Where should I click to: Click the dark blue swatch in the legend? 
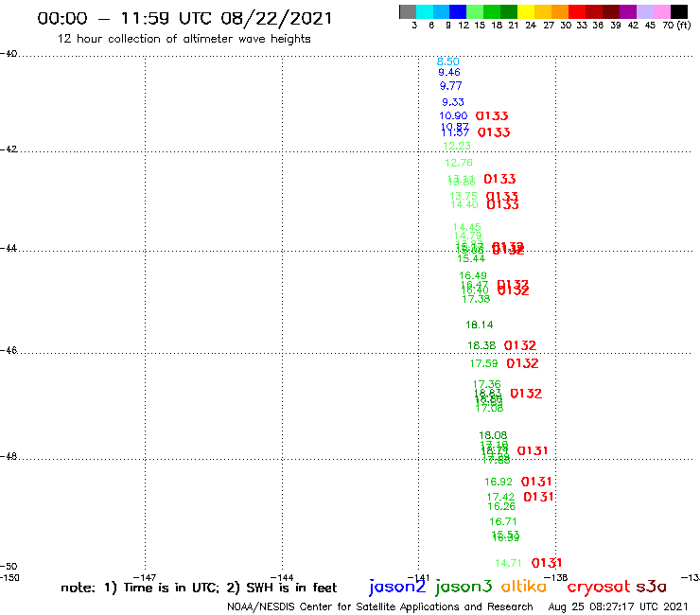[458, 11]
